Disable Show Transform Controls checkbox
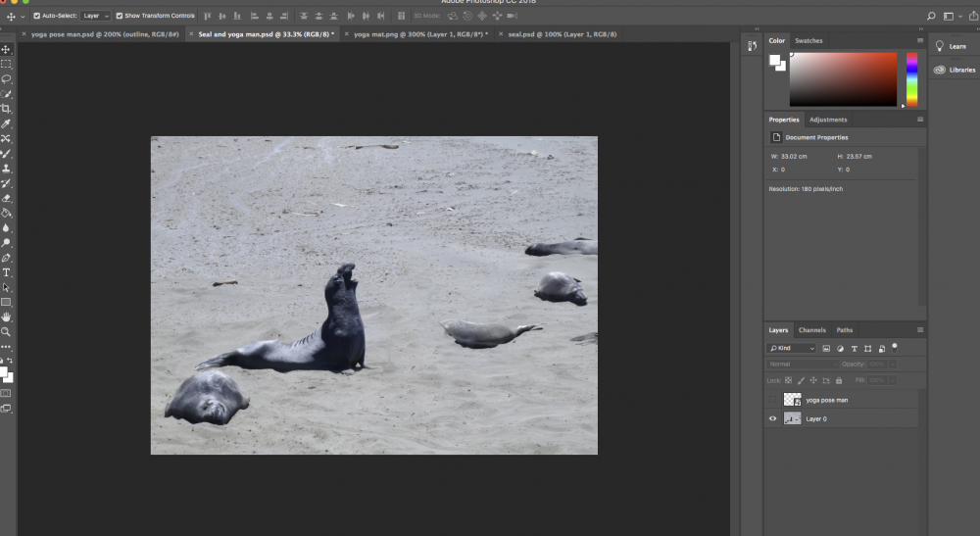Screen dimensions: 980x536 point(120,16)
